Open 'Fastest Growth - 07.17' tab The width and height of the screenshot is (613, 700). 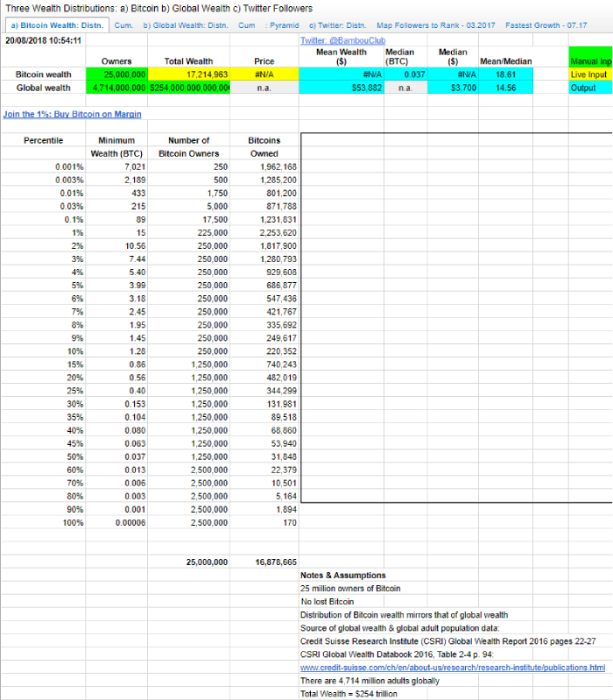pyautogui.click(x=546, y=25)
